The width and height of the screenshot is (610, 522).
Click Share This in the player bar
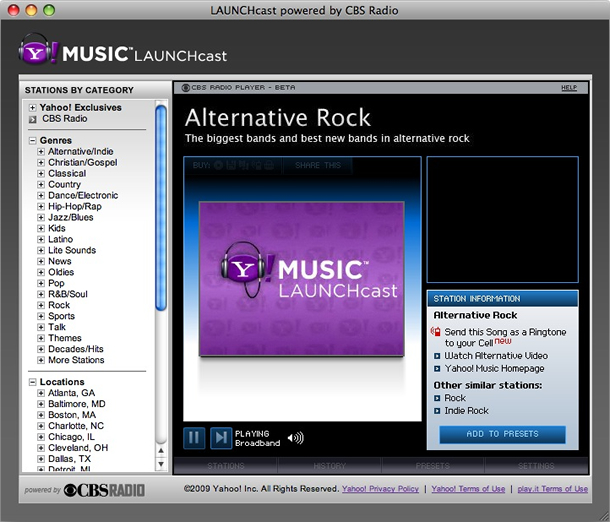tap(318, 165)
